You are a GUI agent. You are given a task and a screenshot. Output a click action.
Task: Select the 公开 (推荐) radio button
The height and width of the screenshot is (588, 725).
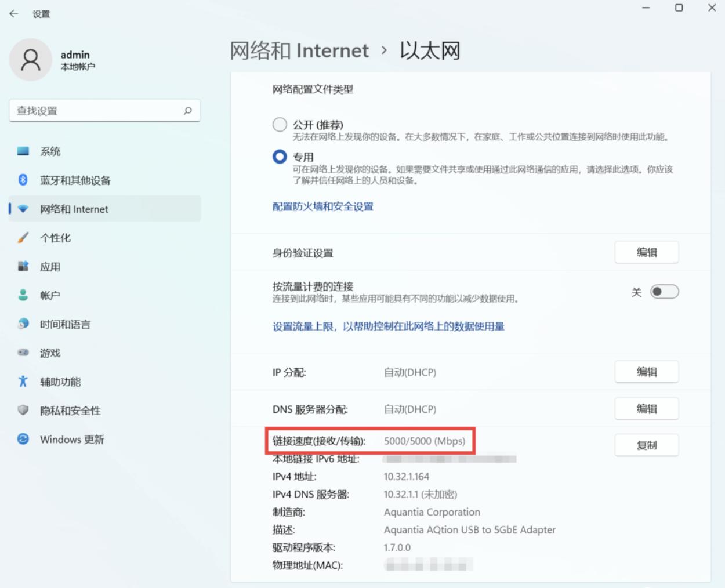(x=279, y=124)
